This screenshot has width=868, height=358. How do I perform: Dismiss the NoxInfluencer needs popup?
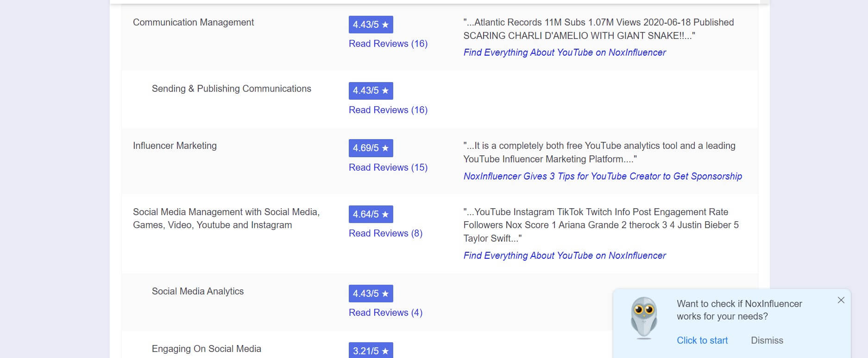[x=767, y=340]
